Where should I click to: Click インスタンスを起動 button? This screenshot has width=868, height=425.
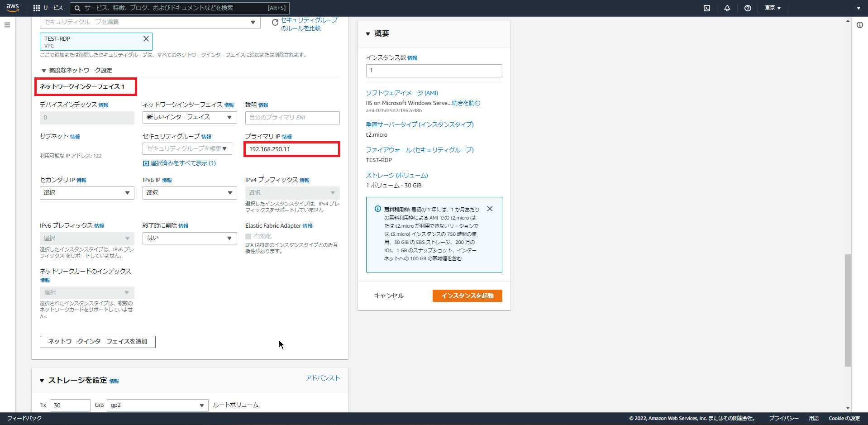point(467,296)
